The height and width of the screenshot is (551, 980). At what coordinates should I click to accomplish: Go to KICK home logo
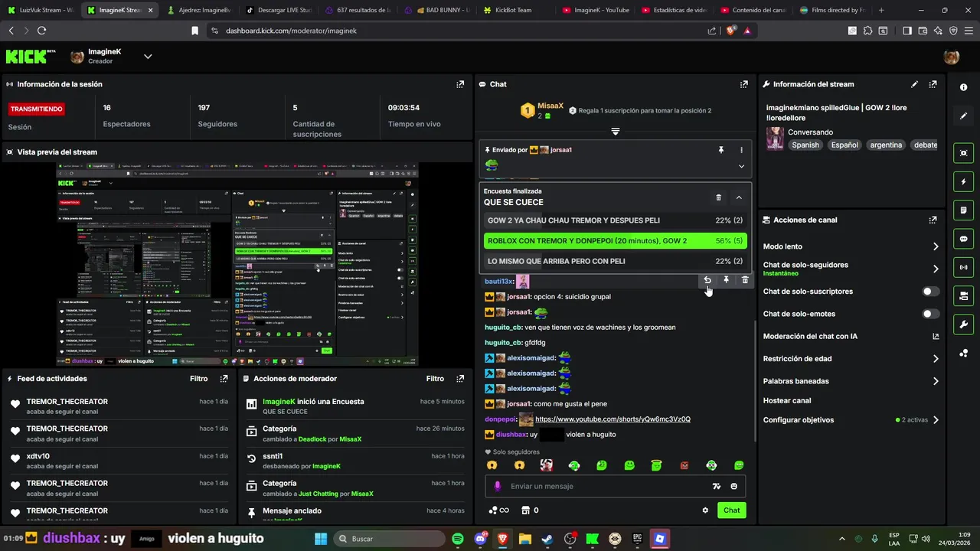31,57
